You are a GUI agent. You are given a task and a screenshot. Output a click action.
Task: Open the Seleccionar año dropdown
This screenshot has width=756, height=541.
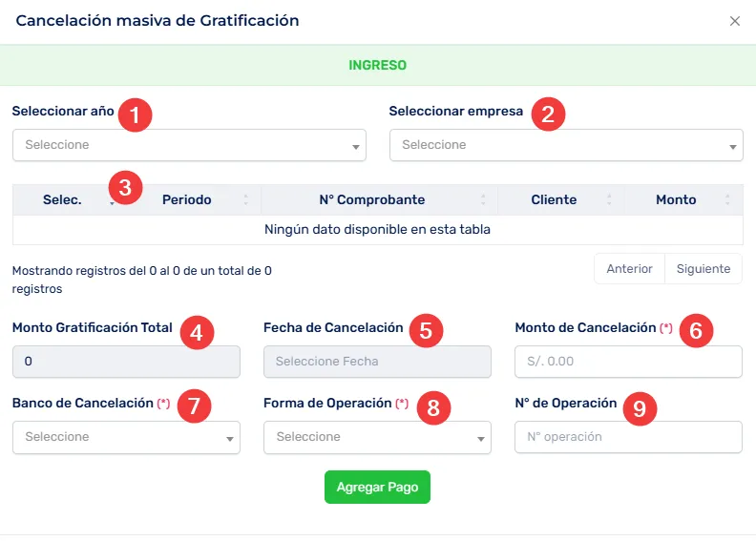189,145
